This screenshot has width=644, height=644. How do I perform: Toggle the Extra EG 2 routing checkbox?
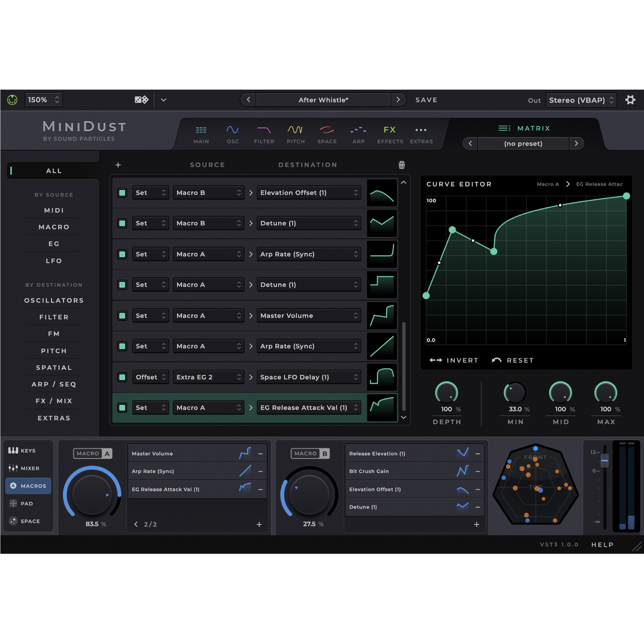tap(122, 377)
